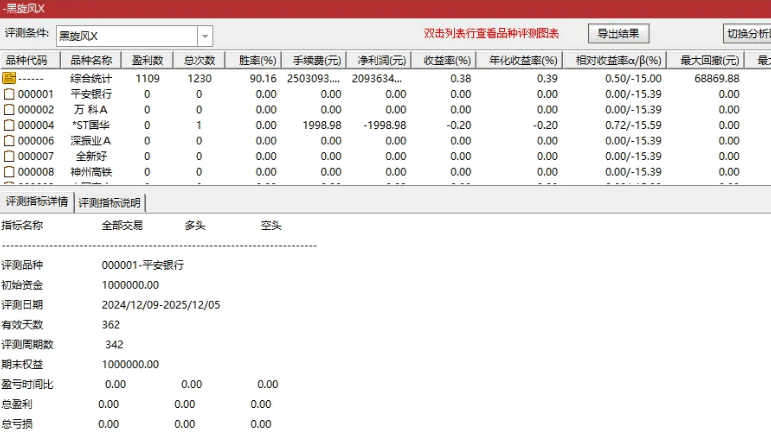Click stock code 000001

pyautogui.click(x=36, y=94)
